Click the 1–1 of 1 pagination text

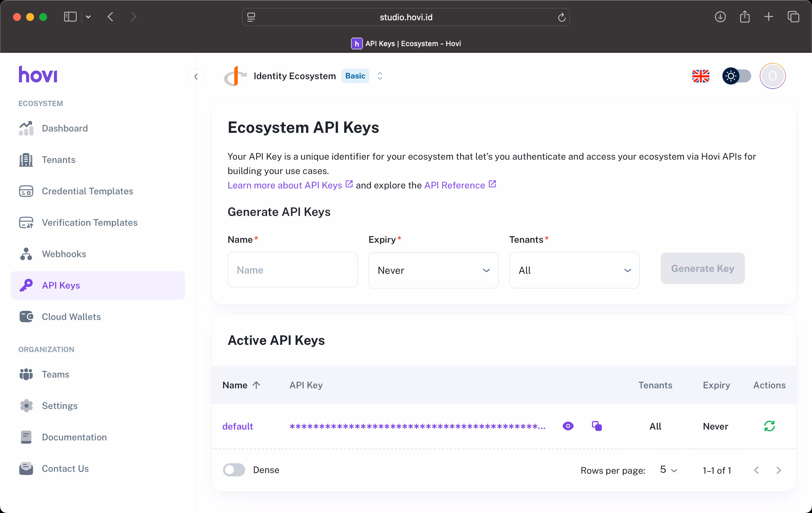[717, 470]
